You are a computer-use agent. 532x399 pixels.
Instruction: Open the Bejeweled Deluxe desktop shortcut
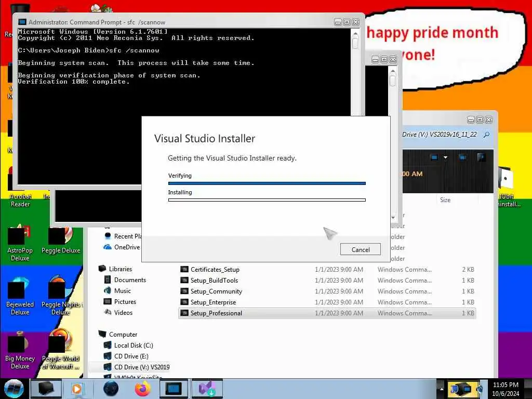[20, 296]
